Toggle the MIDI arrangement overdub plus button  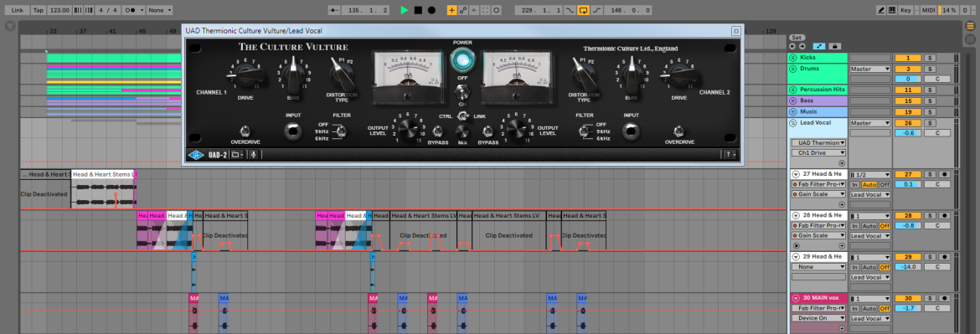point(451,10)
